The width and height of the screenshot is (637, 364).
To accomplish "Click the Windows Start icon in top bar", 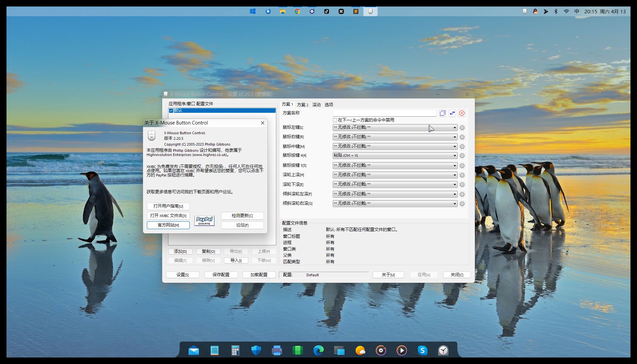I will [x=253, y=11].
